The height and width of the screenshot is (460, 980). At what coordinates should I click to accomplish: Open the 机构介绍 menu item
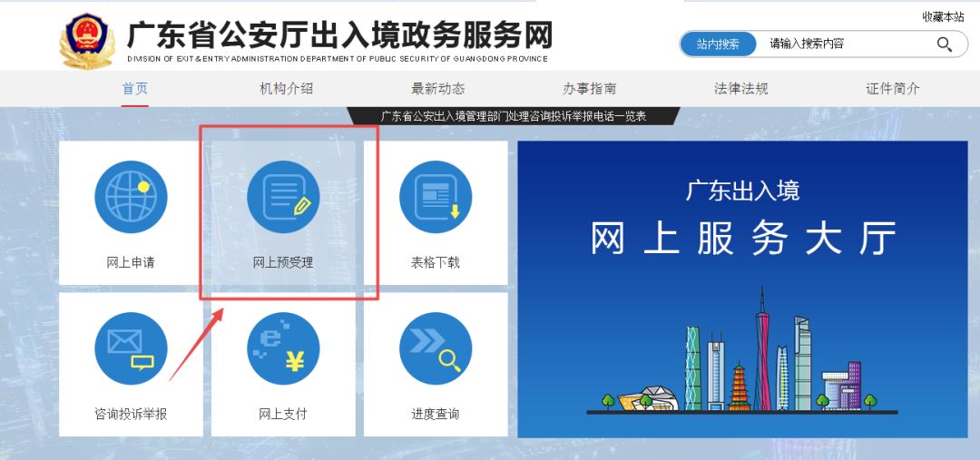coord(286,89)
